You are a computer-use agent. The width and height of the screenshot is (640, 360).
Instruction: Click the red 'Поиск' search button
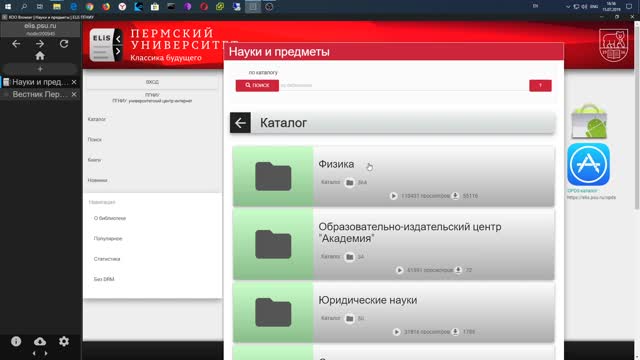(x=257, y=85)
